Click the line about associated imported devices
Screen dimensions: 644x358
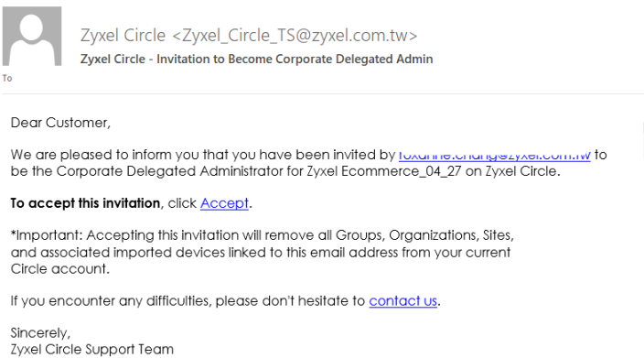coord(261,253)
